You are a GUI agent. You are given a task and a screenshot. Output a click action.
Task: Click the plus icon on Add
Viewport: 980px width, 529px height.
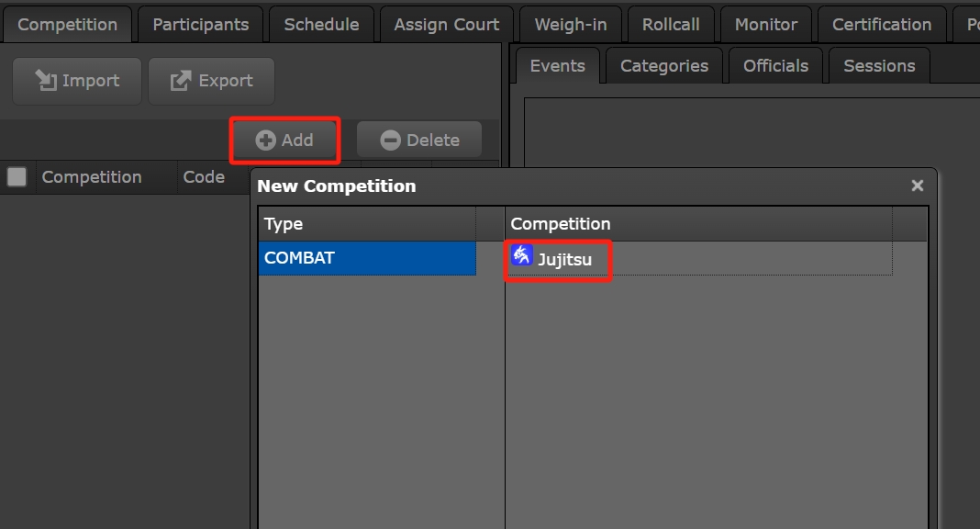click(x=265, y=141)
